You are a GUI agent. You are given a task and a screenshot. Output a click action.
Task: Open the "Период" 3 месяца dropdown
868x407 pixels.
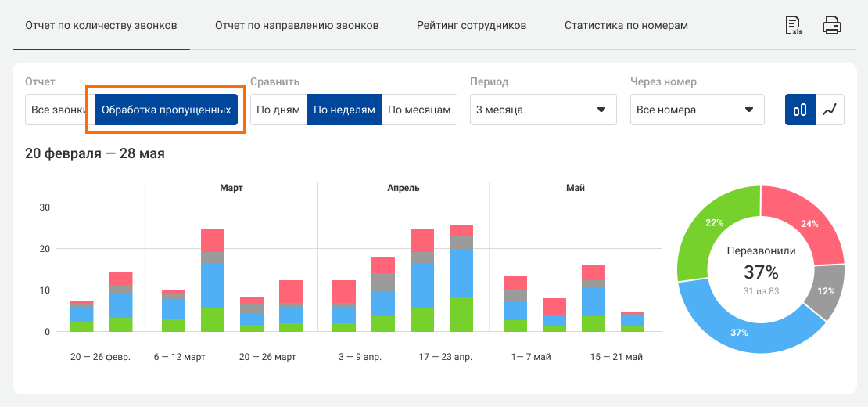543,110
